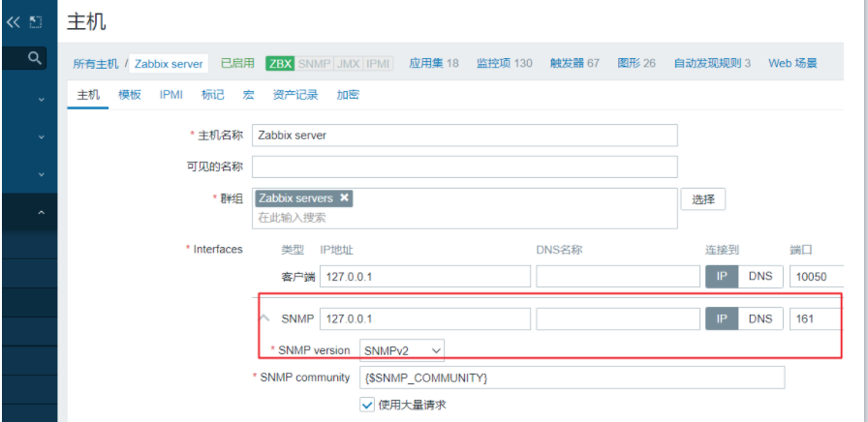Click the Zabbix server breadcrumb
This screenshot has height=422, width=868.
(169, 64)
